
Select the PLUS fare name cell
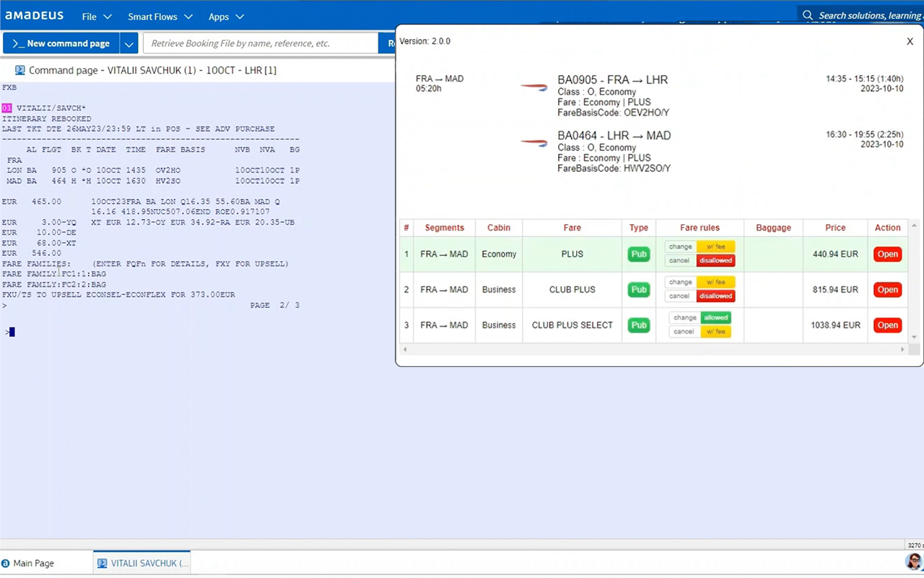pyautogui.click(x=572, y=254)
